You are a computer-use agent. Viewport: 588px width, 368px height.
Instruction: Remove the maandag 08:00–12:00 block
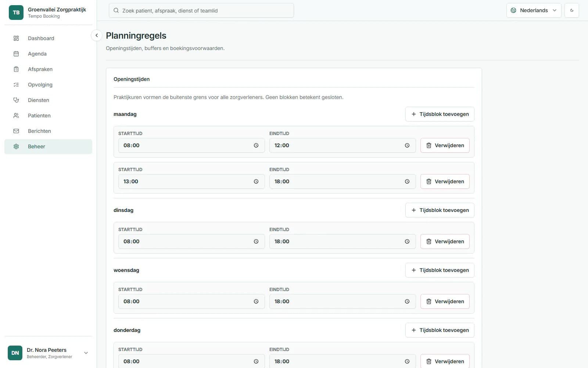(x=445, y=145)
